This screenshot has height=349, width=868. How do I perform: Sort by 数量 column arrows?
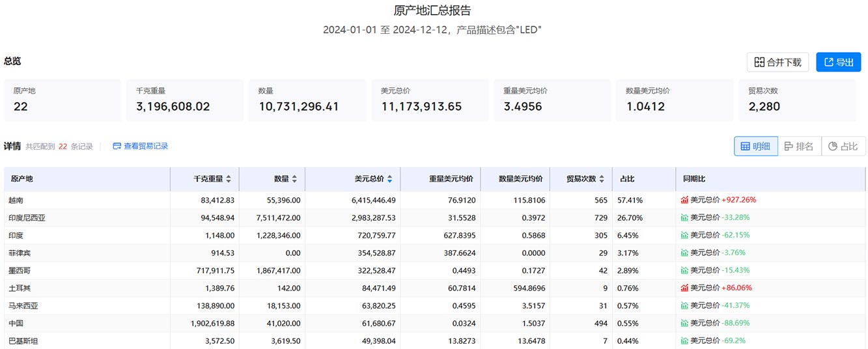coord(294,179)
